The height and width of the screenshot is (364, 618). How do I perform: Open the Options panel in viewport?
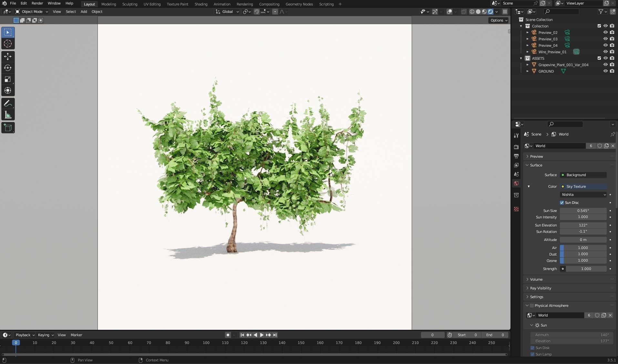pyautogui.click(x=498, y=20)
